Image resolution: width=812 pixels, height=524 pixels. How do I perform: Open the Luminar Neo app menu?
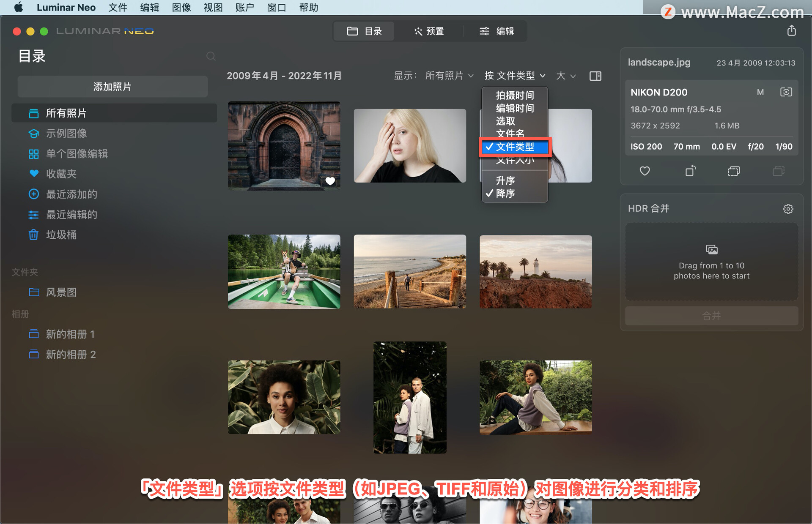click(x=66, y=8)
